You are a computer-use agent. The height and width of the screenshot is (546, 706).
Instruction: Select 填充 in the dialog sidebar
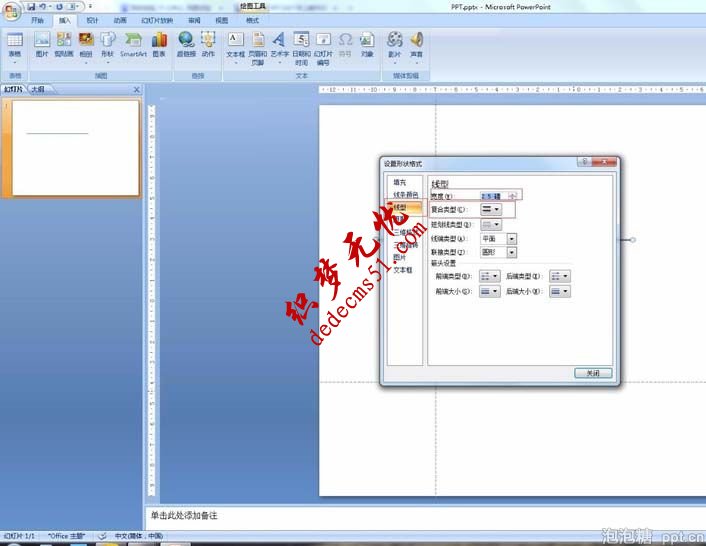point(400,182)
